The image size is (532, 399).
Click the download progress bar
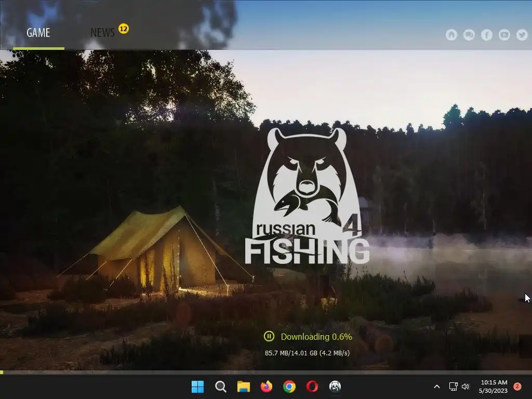266,372
